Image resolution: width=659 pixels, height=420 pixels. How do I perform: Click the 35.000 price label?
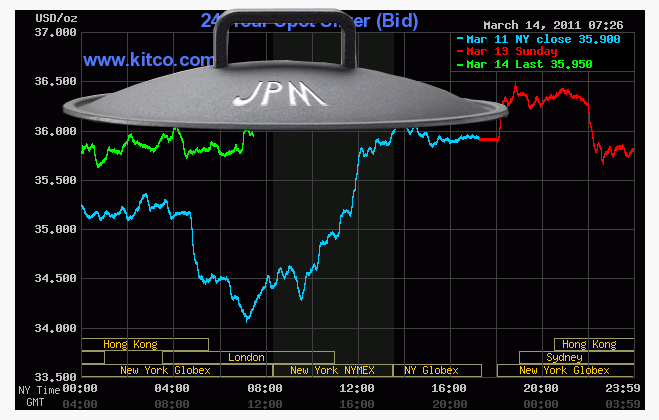coord(55,230)
